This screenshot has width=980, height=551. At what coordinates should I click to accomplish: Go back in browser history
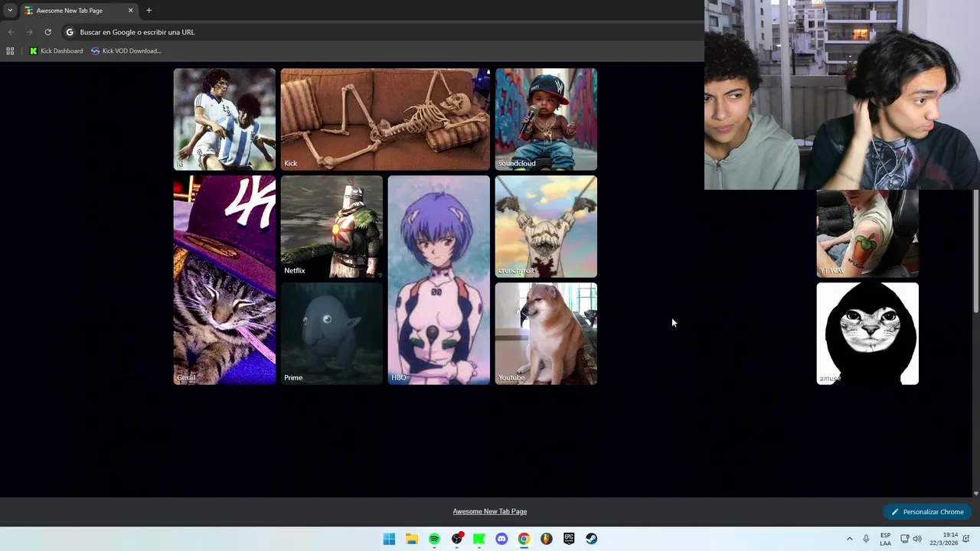[x=11, y=32]
